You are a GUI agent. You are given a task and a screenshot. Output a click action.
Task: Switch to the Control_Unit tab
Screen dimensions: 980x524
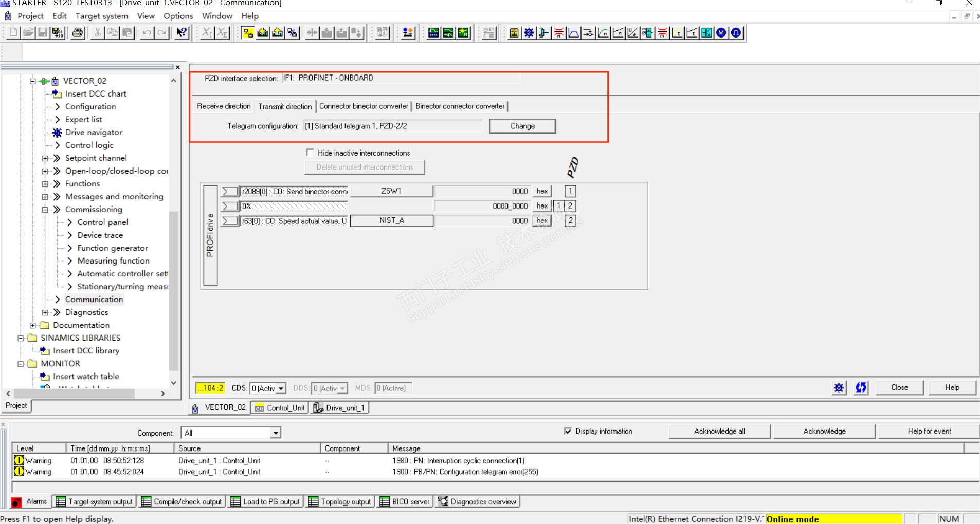coord(280,408)
